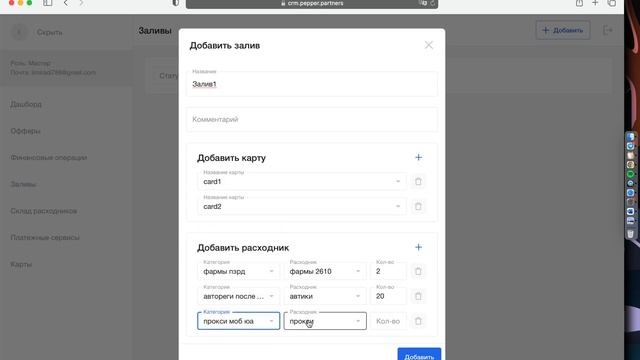This screenshot has width=640, height=360.
Task: Open Платежные сервисы in the sidebar
Action: [45, 238]
